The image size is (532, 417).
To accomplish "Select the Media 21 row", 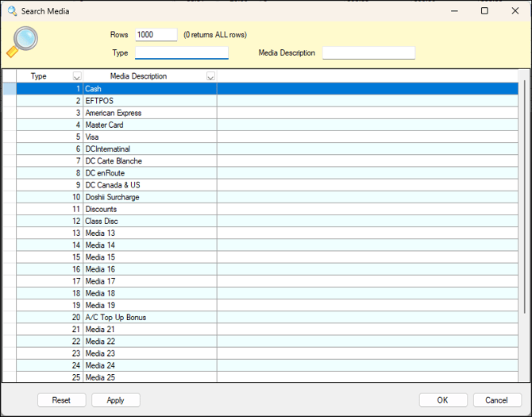I will (x=267, y=330).
